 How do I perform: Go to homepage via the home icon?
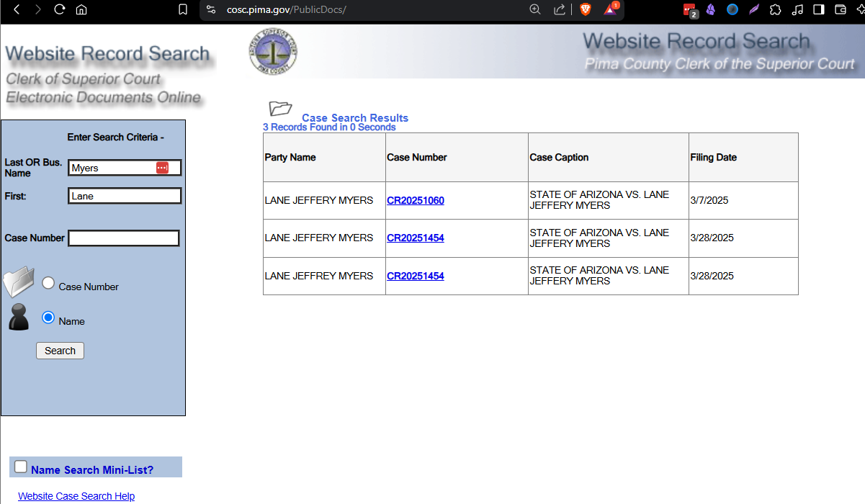tap(82, 10)
